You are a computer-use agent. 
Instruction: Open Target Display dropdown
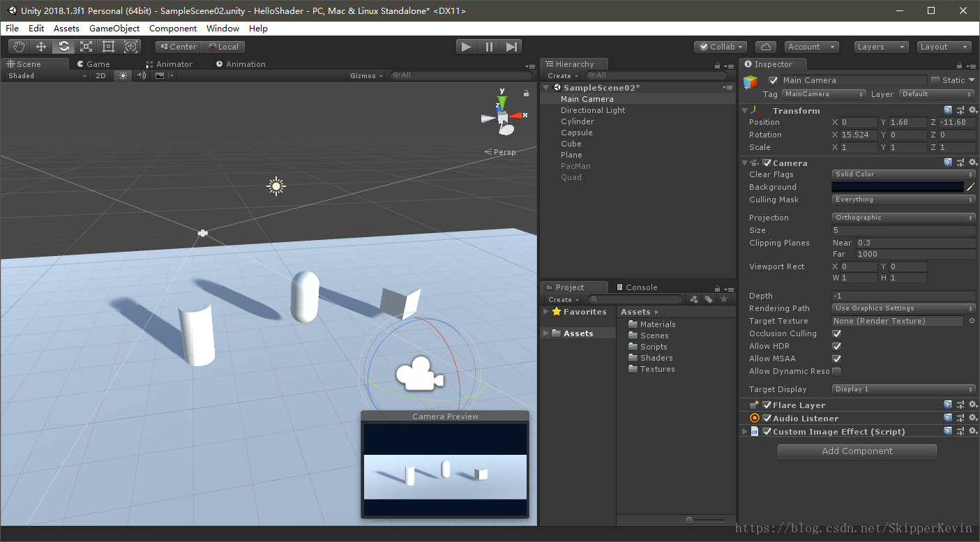point(904,389)
